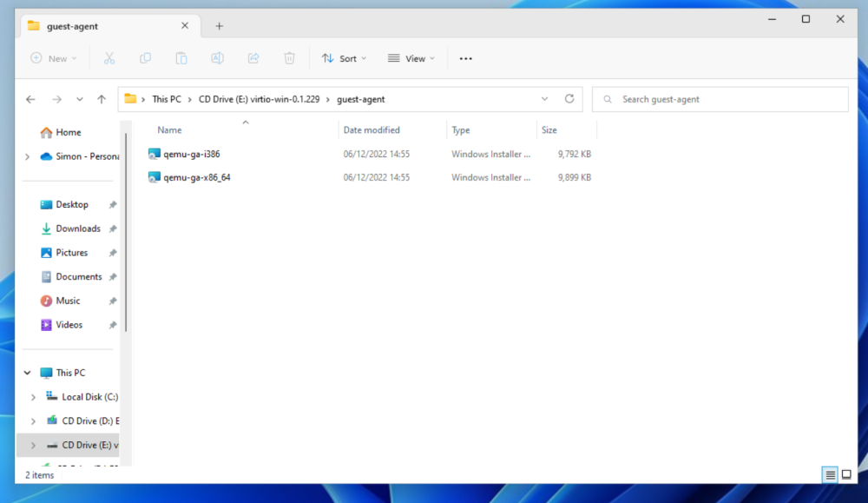868x503 pixels.
Task: Unpin Desktop using its pin icon
Action: [113, 205]
